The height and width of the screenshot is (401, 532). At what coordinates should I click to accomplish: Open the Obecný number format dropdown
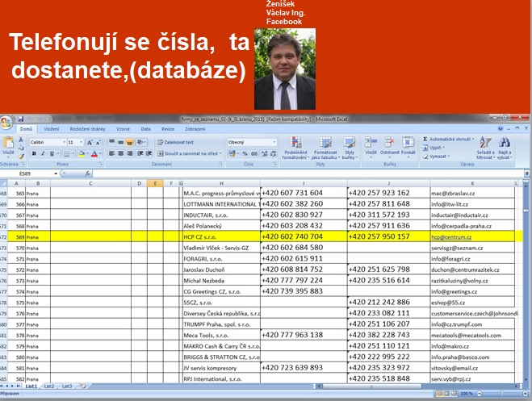click(x=274, y=142)
